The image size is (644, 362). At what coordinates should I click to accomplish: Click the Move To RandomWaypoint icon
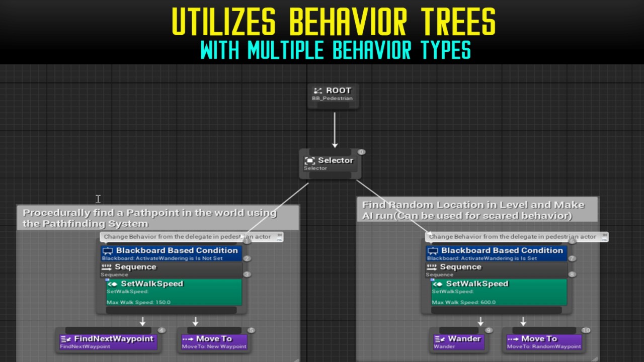[x=514, y=339]
